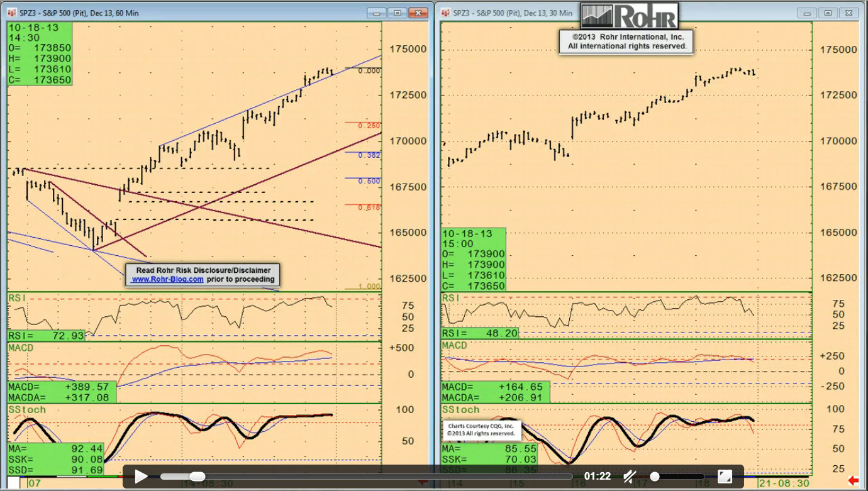Enter fullscreen video mode

725,477
